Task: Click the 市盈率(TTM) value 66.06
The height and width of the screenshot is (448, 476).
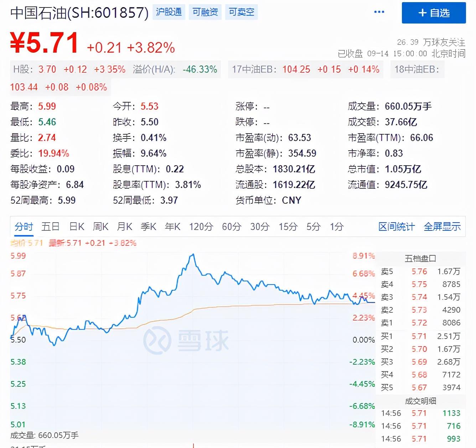Action: point(421,137)
